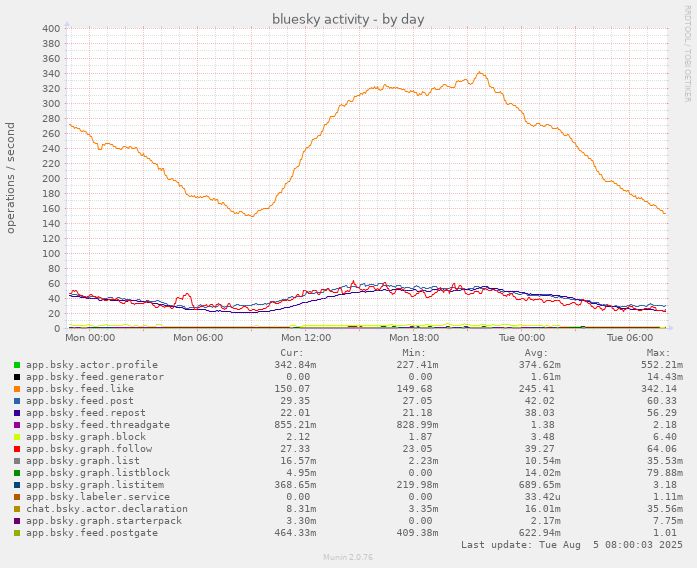Click the low point of orange curve near 150

click(252, 216)
